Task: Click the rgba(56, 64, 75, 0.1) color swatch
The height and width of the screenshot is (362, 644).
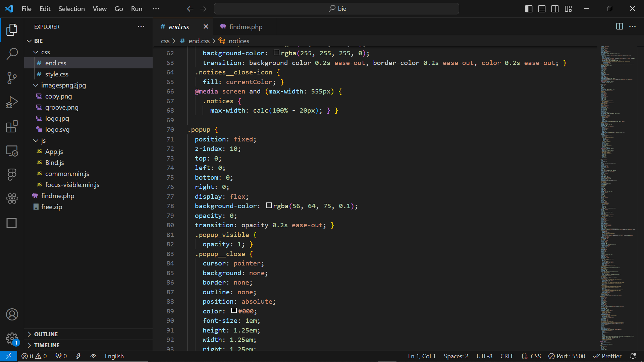Action: (x=269, y=205)
